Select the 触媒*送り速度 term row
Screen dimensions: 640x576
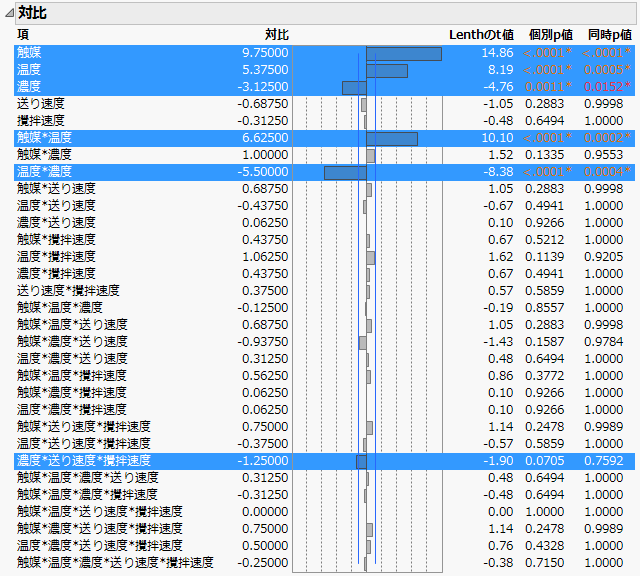56,189
